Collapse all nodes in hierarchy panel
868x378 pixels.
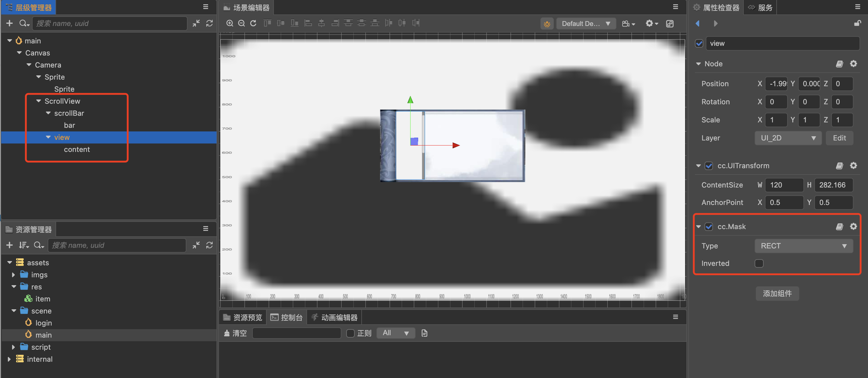click(x=196, y=23)
